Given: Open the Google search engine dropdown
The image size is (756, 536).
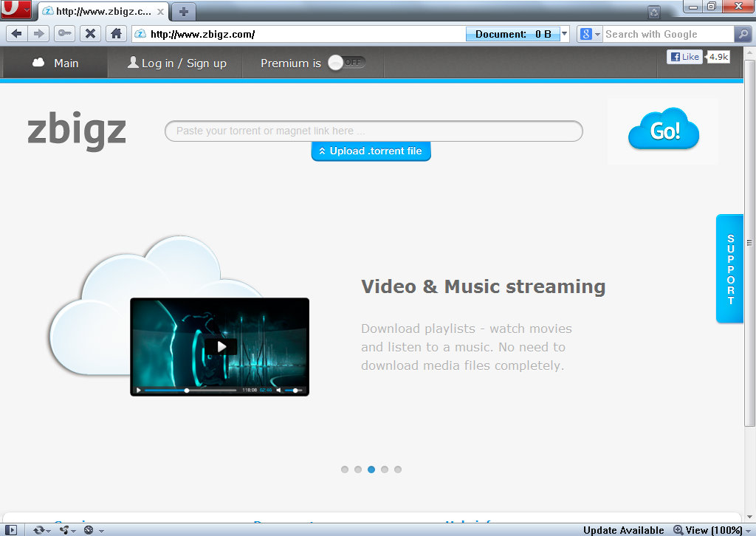Looking at the screenshot, I should click(590, 34).
